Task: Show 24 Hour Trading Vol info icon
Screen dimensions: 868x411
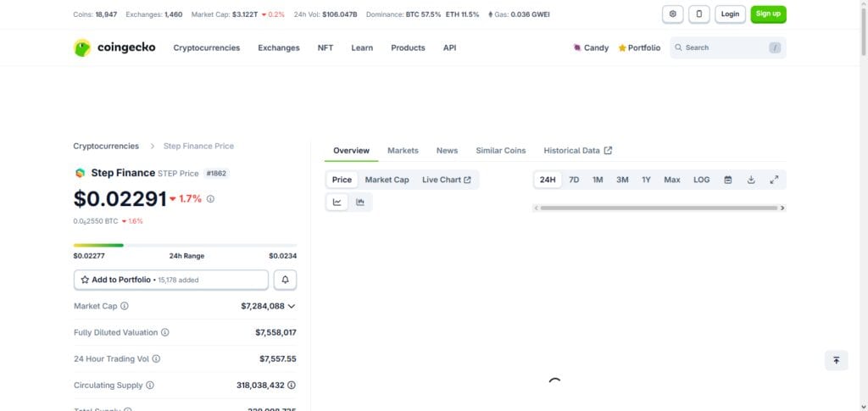Action: click(x=156, y=359)
